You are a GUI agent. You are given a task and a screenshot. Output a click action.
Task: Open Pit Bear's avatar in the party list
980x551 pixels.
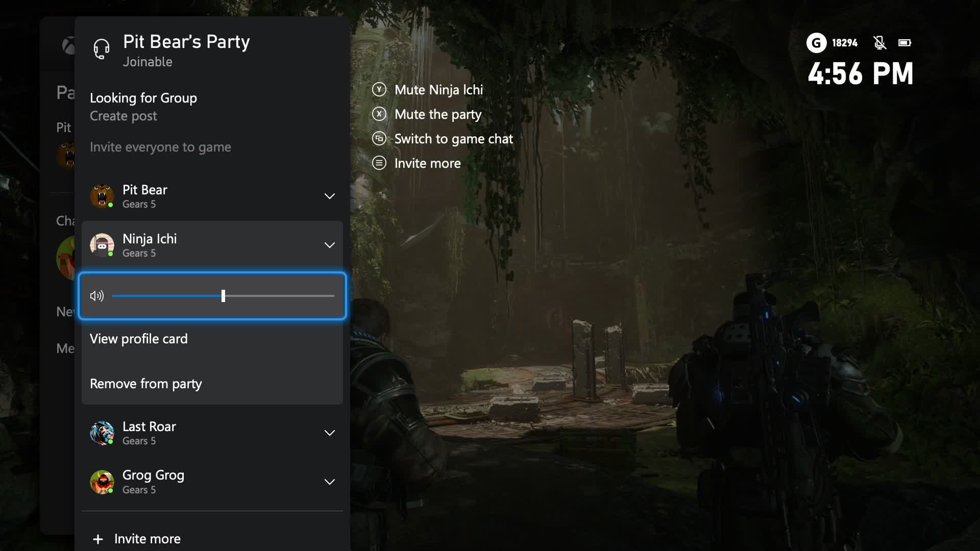102,196
